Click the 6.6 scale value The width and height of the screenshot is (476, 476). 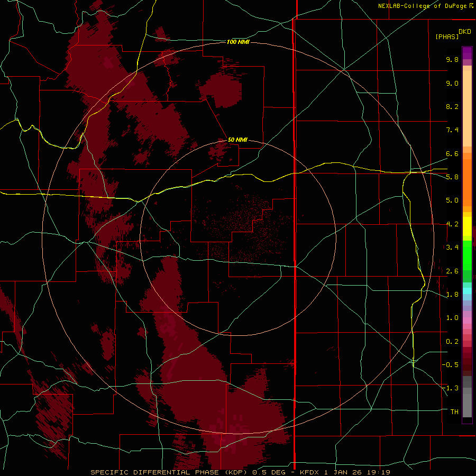452,153
